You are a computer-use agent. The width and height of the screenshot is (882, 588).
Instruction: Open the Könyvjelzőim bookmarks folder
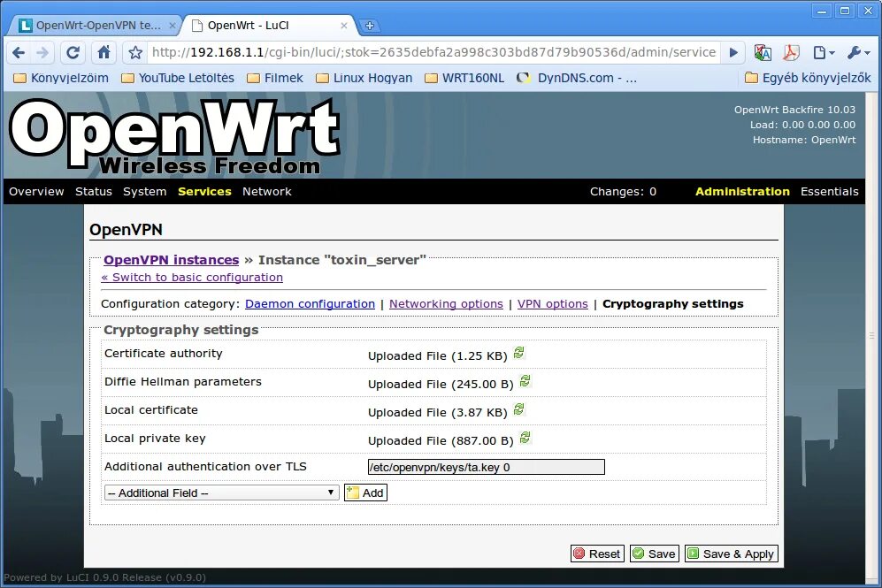click(61, 78)
